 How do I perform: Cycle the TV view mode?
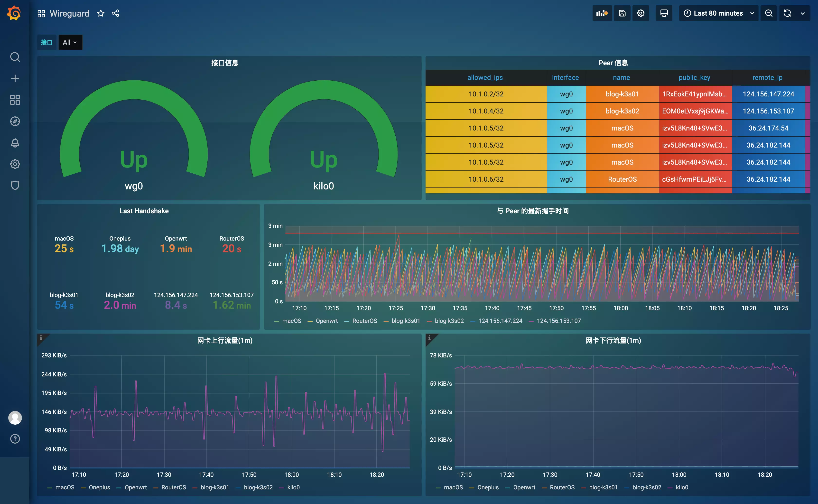[x=664, y=13]
